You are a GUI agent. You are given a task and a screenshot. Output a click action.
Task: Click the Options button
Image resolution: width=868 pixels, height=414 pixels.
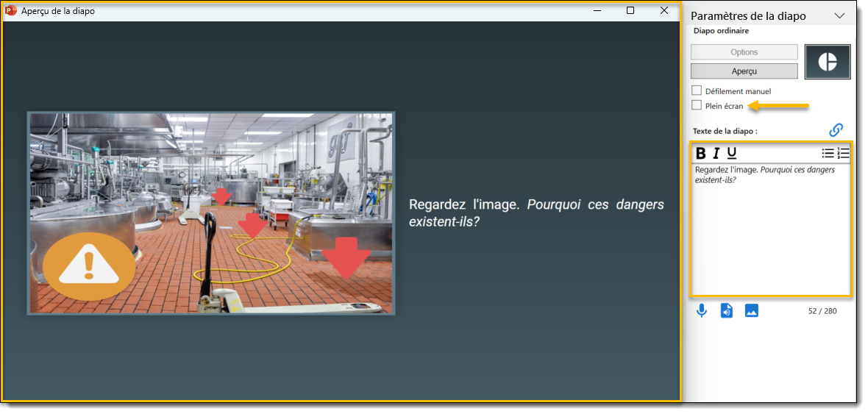[x=744, y=52]
